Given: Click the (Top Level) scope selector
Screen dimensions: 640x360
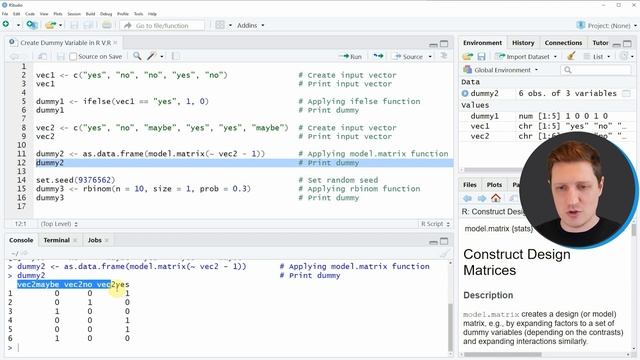Looking at the screenshot, I should point(59,224).
